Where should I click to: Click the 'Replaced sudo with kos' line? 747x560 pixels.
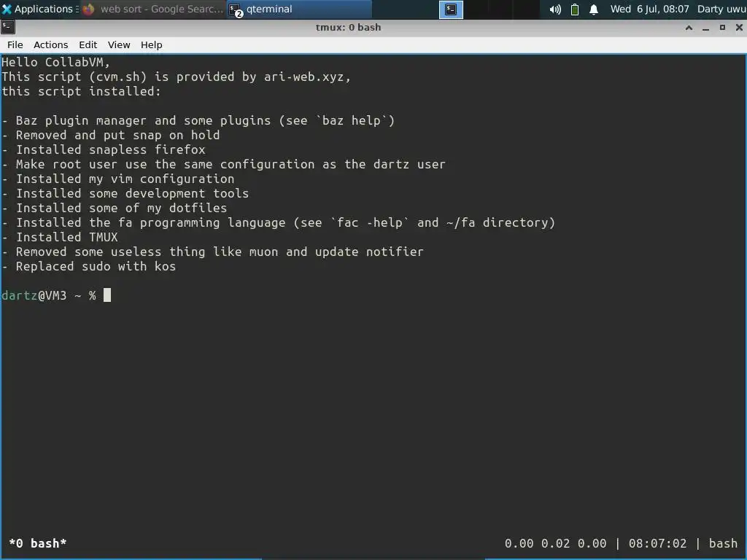tap(88, 266)
